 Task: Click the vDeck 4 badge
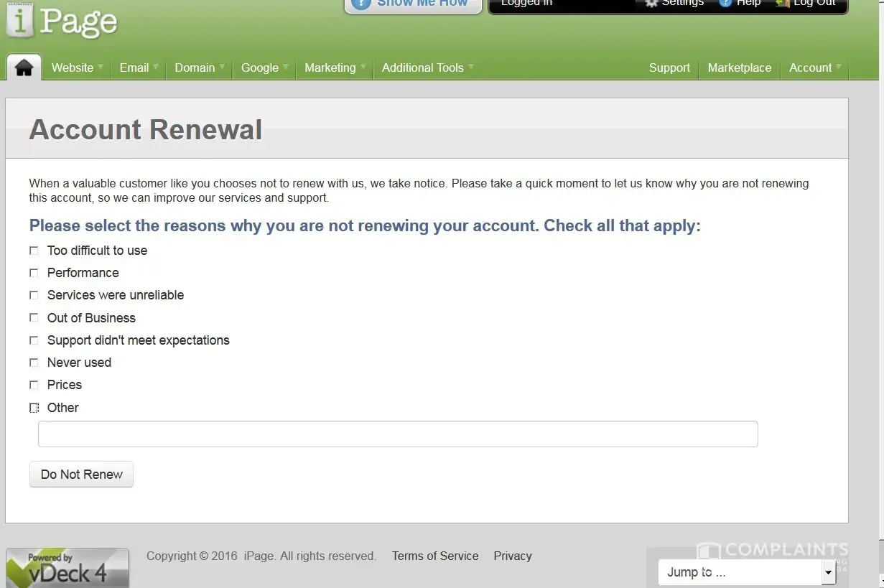pyautogui.click(x=68, y=568)
